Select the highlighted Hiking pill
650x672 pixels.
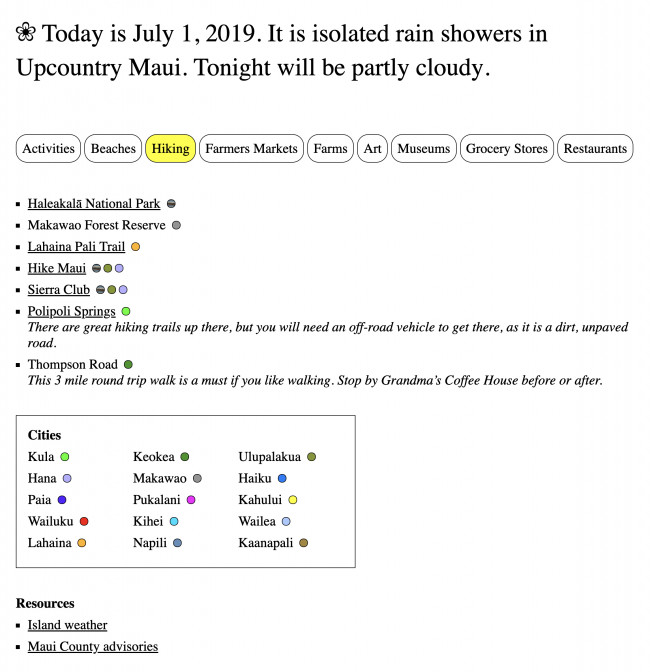click(171, 149)
